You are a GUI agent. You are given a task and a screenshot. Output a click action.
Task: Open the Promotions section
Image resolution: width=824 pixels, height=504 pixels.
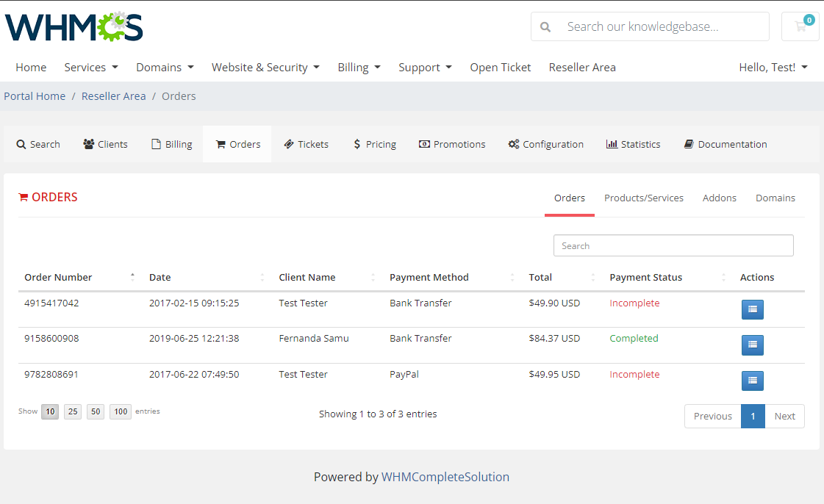pyautogui.click(x=452, y=145)
